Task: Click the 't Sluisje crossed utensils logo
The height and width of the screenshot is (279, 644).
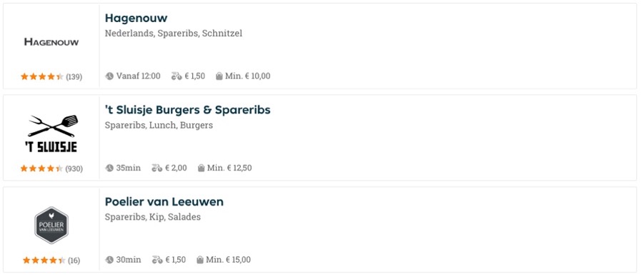Action: 51,133
